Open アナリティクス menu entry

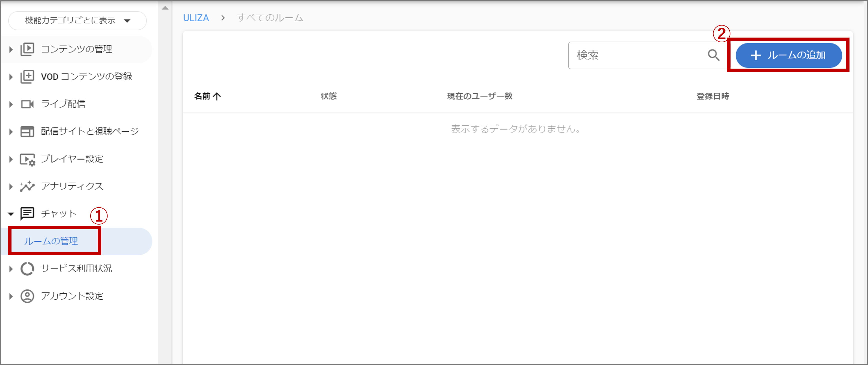click(x=72, y=186)
